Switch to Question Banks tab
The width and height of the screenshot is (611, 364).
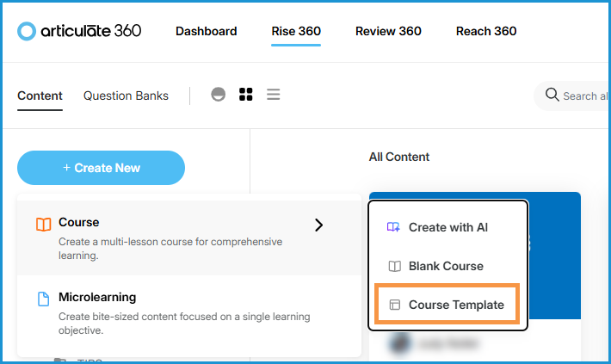tap(126, 96)
